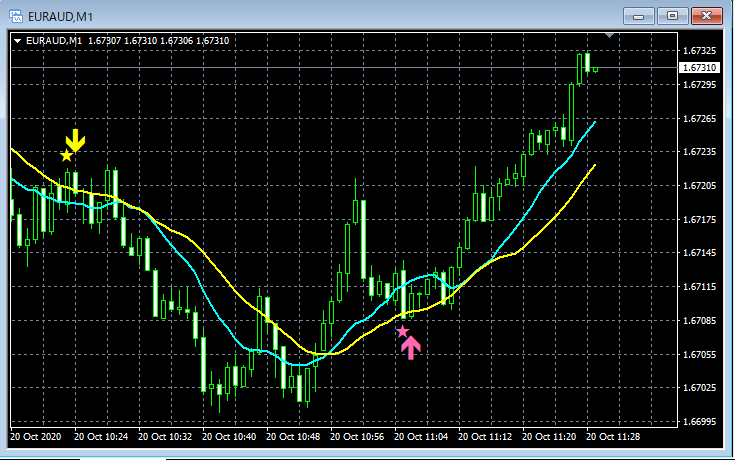This screenshot has width=735, height=460.
Task: Click price scale value 1.67205
Action: click(699, 186)
